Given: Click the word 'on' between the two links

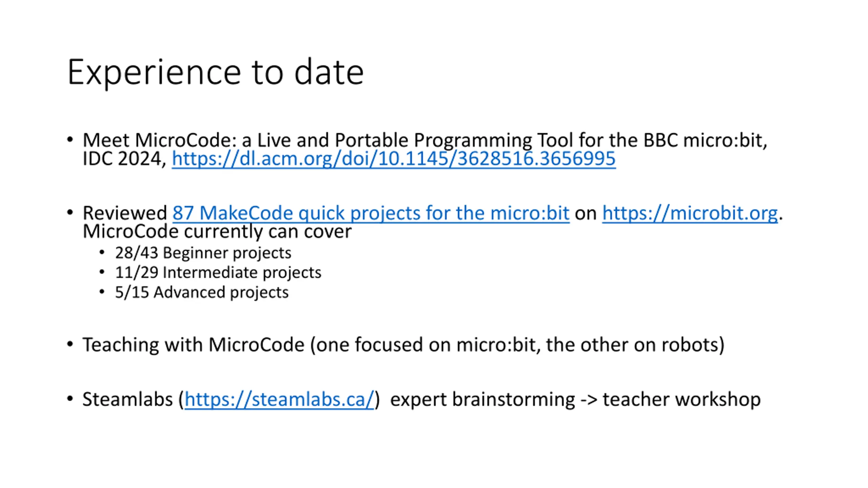Looking at the screenshot, I should tap(586, 214).
